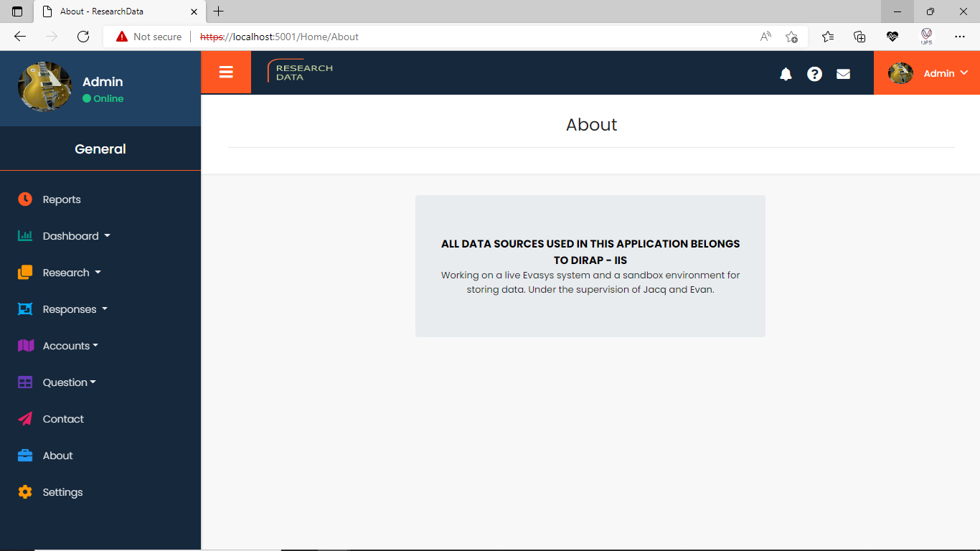
Task: Click the help question mark icon
Action: click(814, 74)
